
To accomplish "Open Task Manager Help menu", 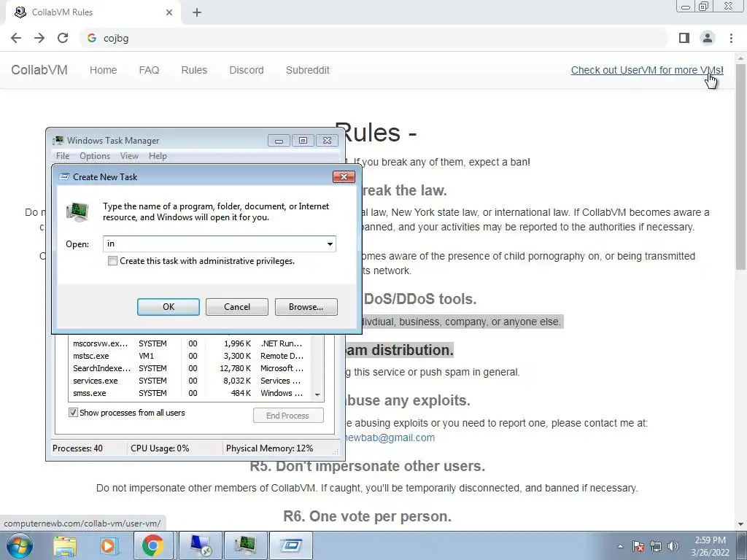I will pyautogui.click(x=158, y=156).
